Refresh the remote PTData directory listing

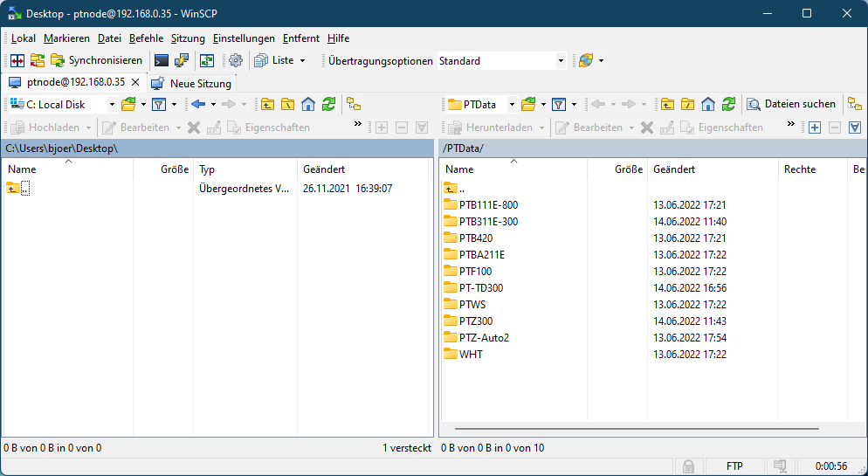coord(728,104)
